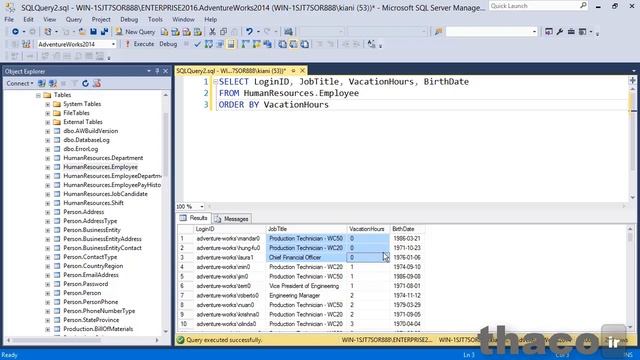This screenshot has height=360, width=640.
Task: Click the Open File folder icon
Action: point(82,31)
